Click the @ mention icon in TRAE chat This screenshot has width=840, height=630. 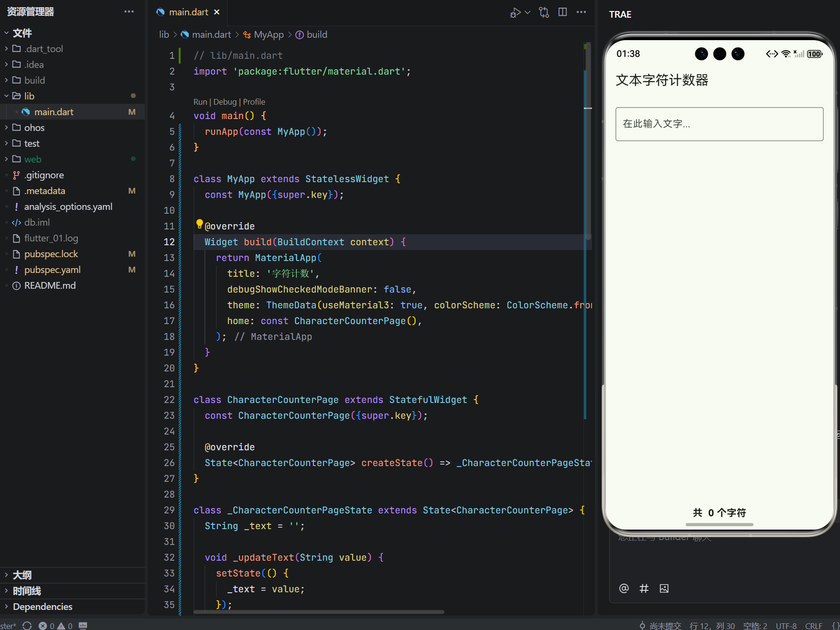click(x=624, y=588)
